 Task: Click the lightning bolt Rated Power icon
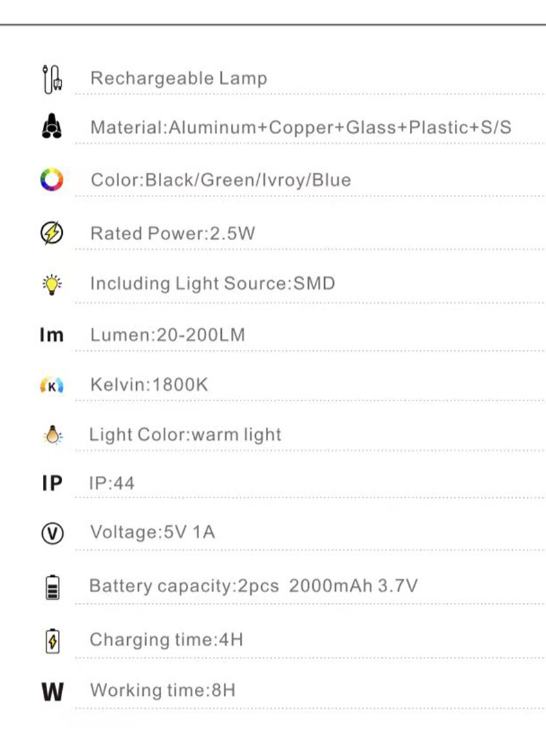(51, 234)
